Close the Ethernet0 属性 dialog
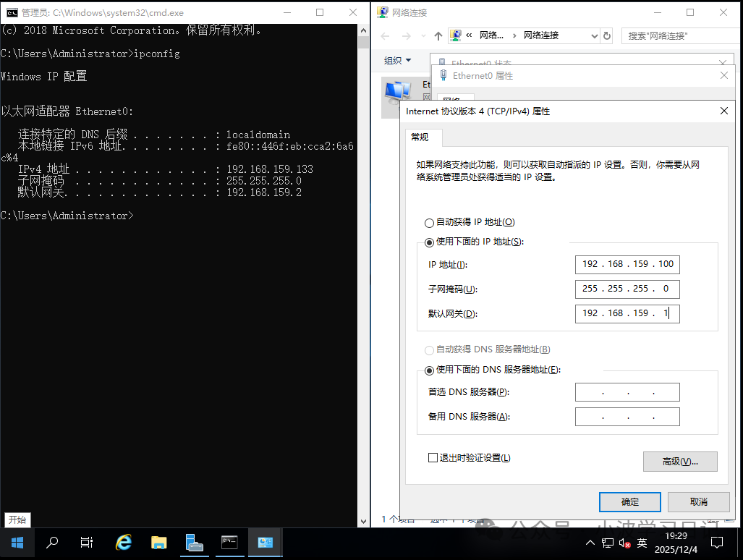This screenshot has width=743, height=560. click(723, 75)
